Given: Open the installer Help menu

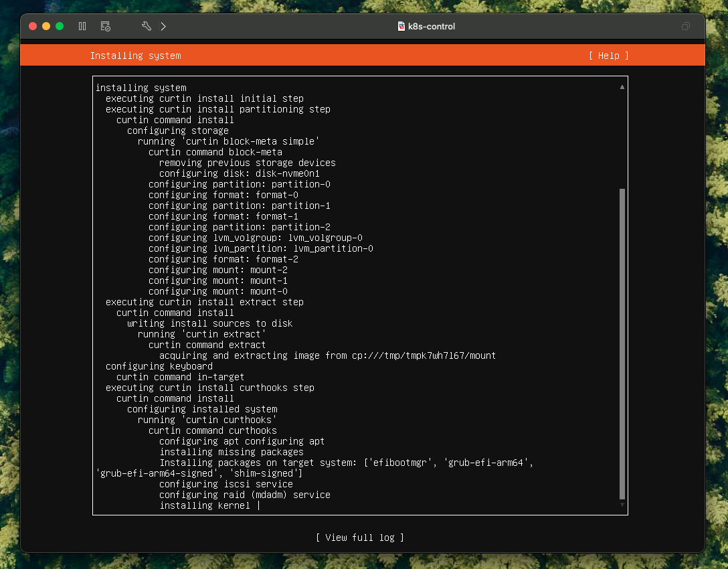Looking at the screenshot, I should tap(608, 56).
